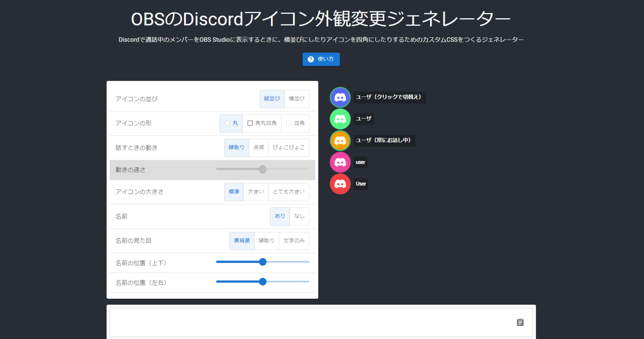Click the red Discord avatar labeled User
Viewport: 644px width, 339px height.
[x=340, y=184]
